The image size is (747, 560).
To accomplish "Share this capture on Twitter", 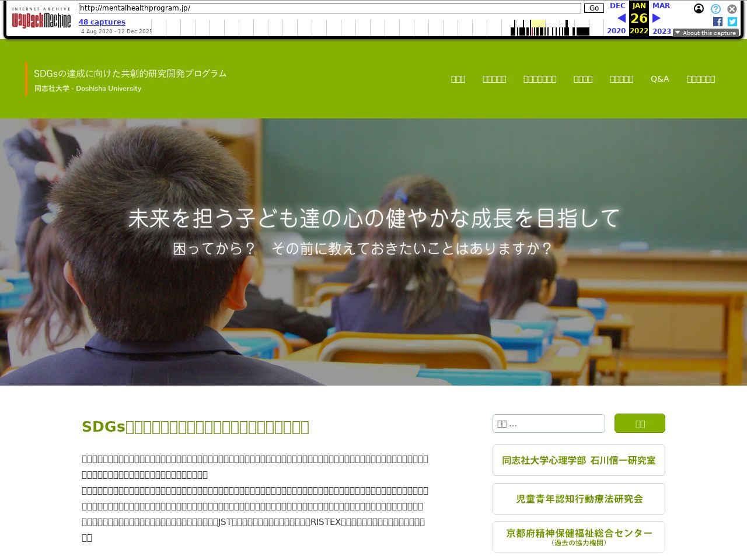I will [732, 22].
